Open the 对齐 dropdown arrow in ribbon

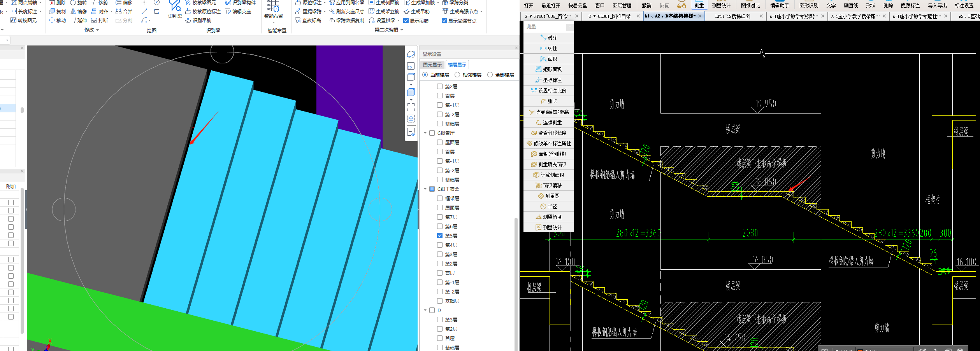pyautogui.click(x=111, y=12)
